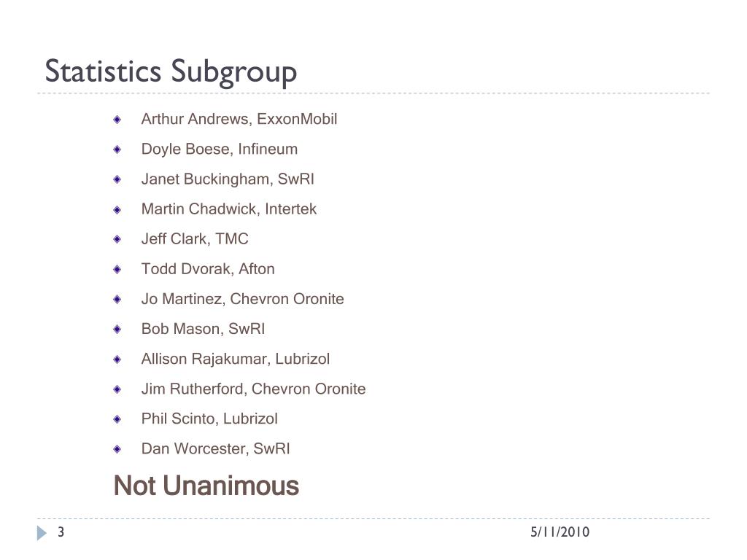Screen dimensions: 747x560
Task: Click diamond bullet beside Bob Mason
Action: coord(117,330)
